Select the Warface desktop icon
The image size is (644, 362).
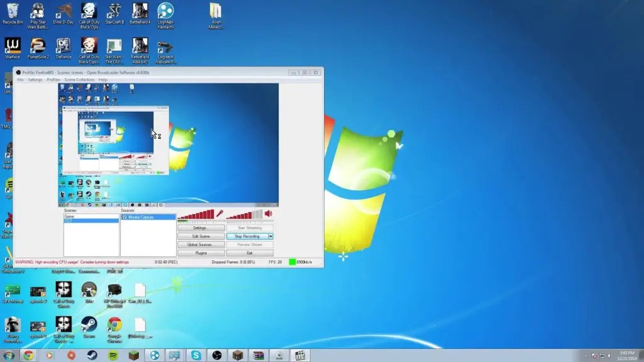click(x=13, y=48)
